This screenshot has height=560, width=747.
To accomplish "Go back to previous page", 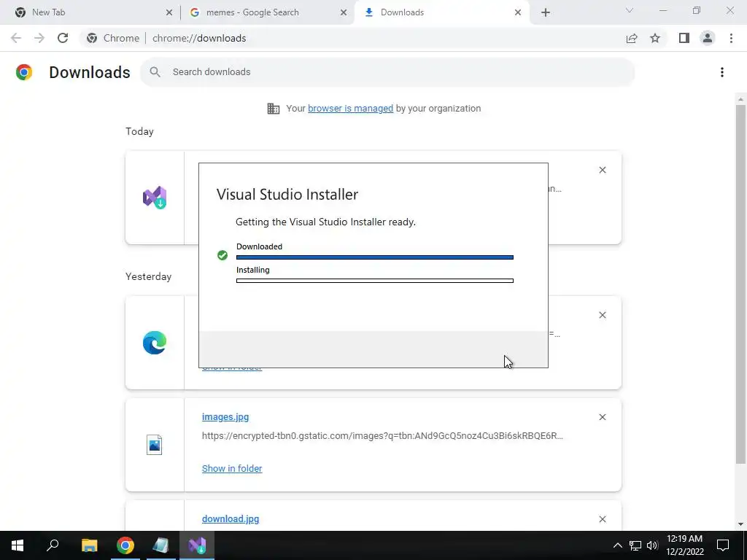I will tap(16, 38).
